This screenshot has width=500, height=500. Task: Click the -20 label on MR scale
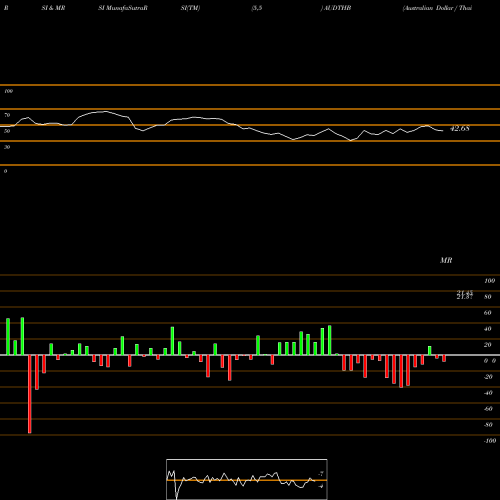(488, 377)
